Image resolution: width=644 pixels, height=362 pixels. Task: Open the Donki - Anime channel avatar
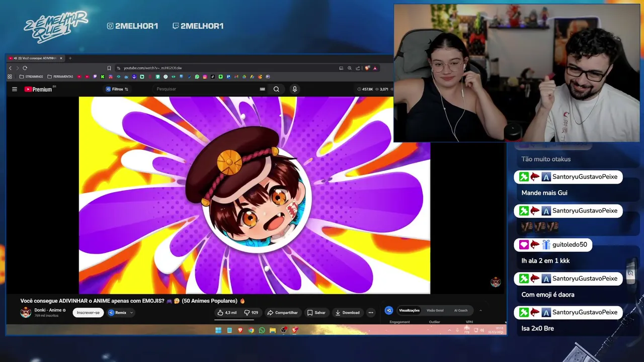[26, 313]
